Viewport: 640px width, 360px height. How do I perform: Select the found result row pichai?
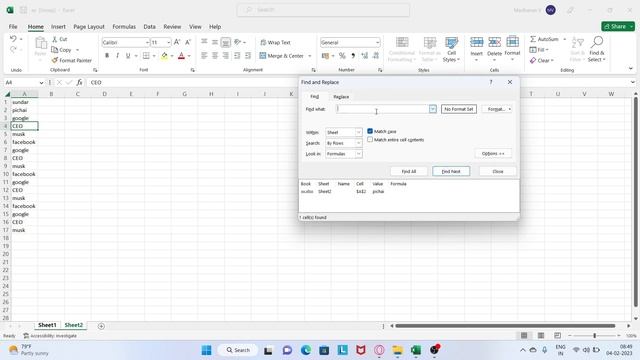(x=408, y=191)
